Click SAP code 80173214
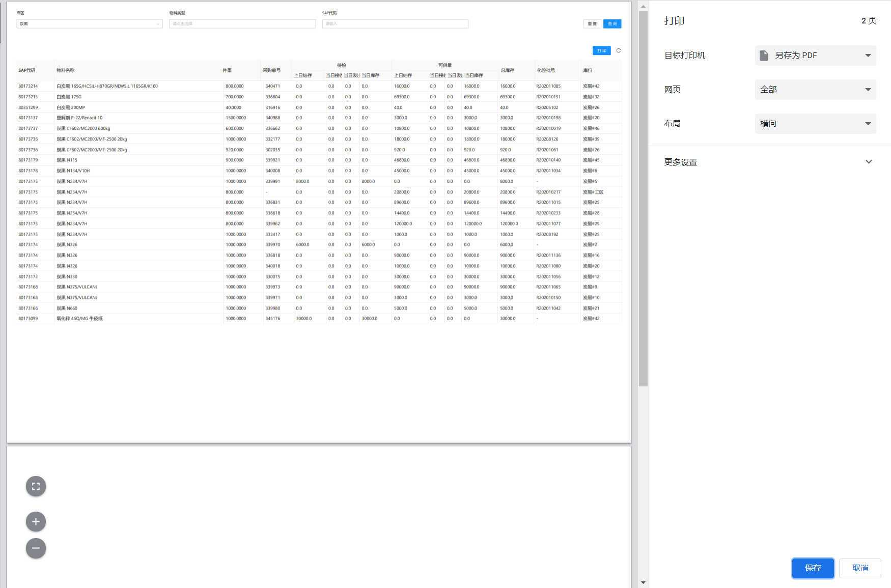Screen dimensions: 891x588 pos(28,86)
